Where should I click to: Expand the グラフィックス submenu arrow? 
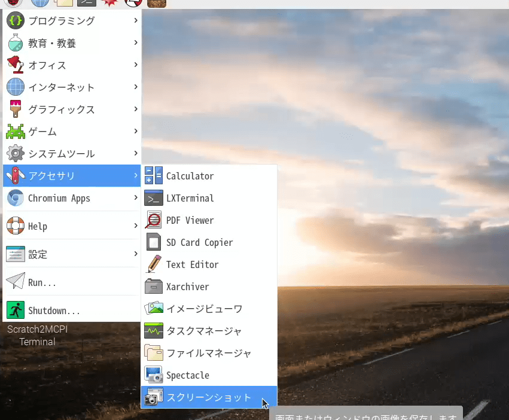tap(136, 109)
